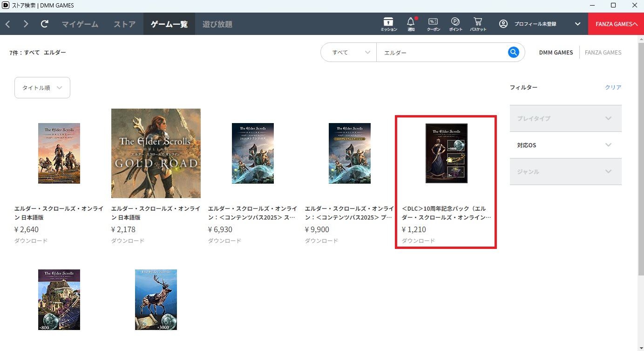This screenshot has height=351, width=644.
Task: Expand the 対応OS filter
Action: (566, 145)
